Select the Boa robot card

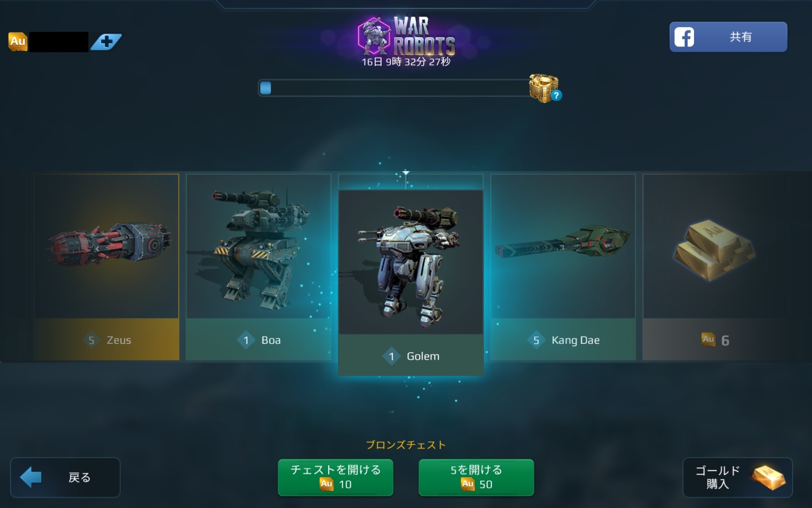259,267
